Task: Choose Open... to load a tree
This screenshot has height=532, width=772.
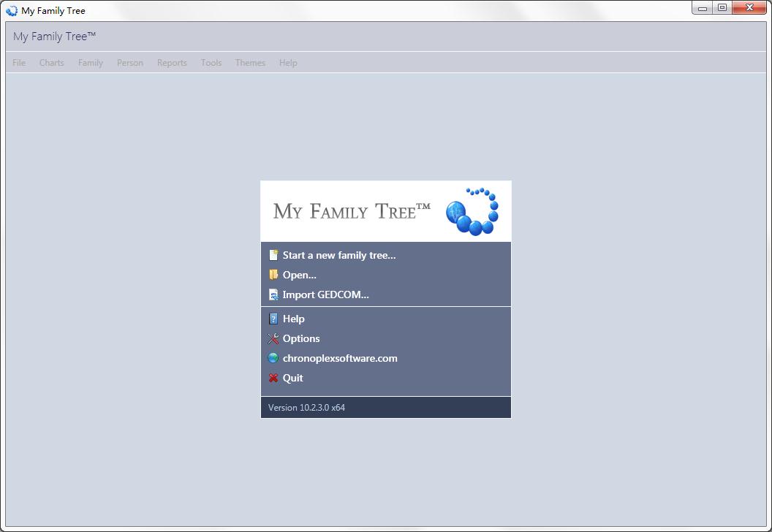Action: point(299,275)
